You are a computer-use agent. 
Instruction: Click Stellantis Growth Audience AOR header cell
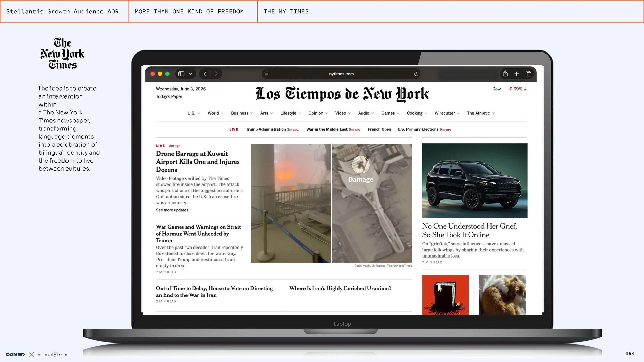[64, 11]
